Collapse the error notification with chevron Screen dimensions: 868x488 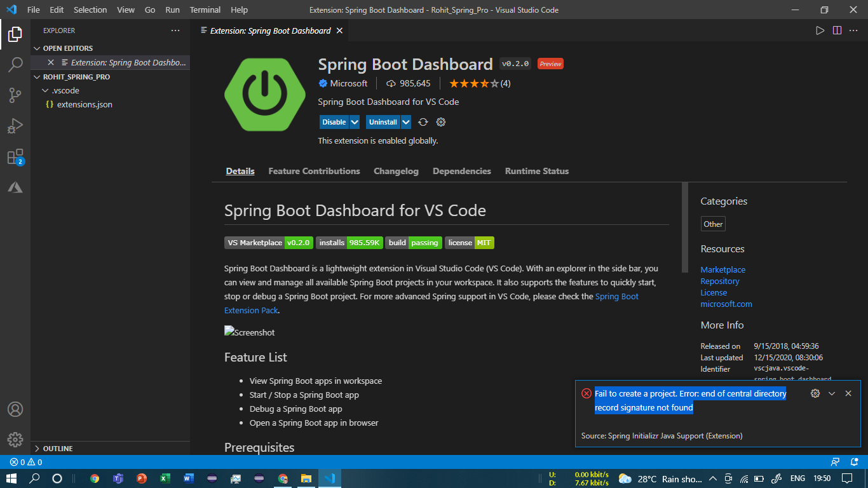click(832, 393)
